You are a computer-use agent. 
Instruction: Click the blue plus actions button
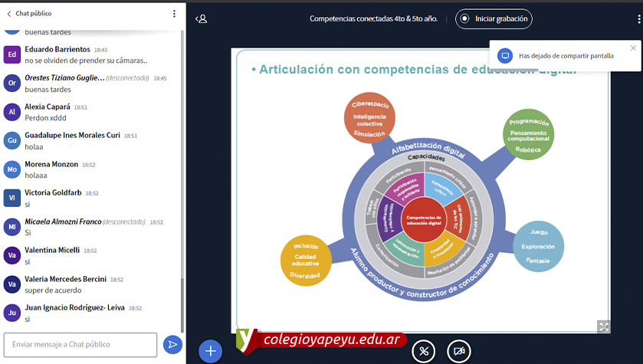tap(210, 351)
